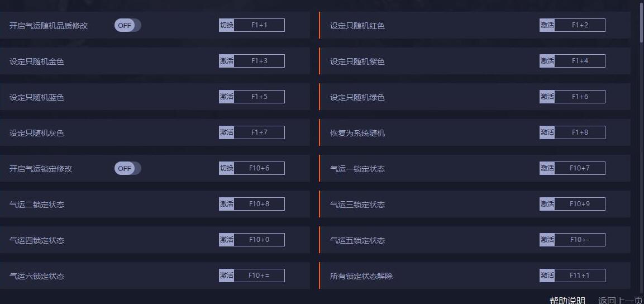644x304 pixels.
Task: Toggle the 开启气运随机品质修改 switch
Action: (x=127, y=25)
